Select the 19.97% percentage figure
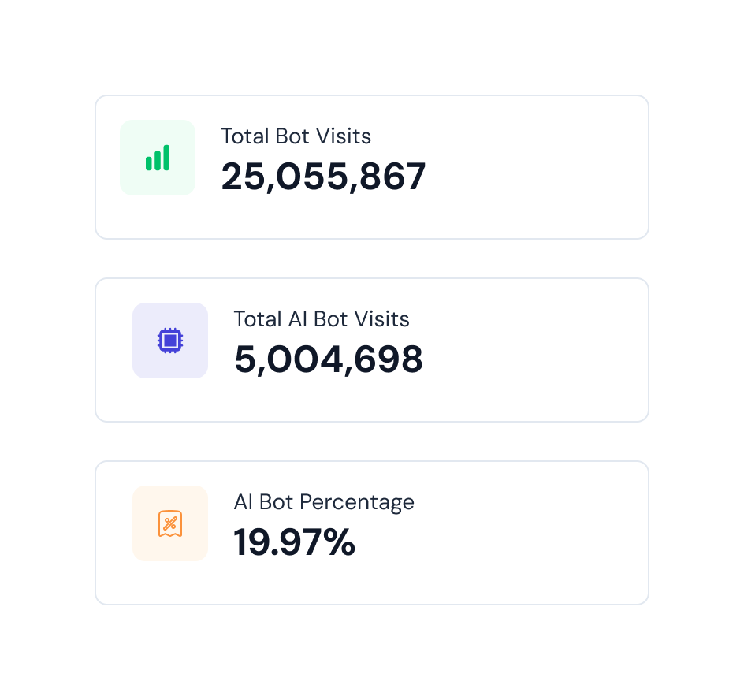 point(294,542)
